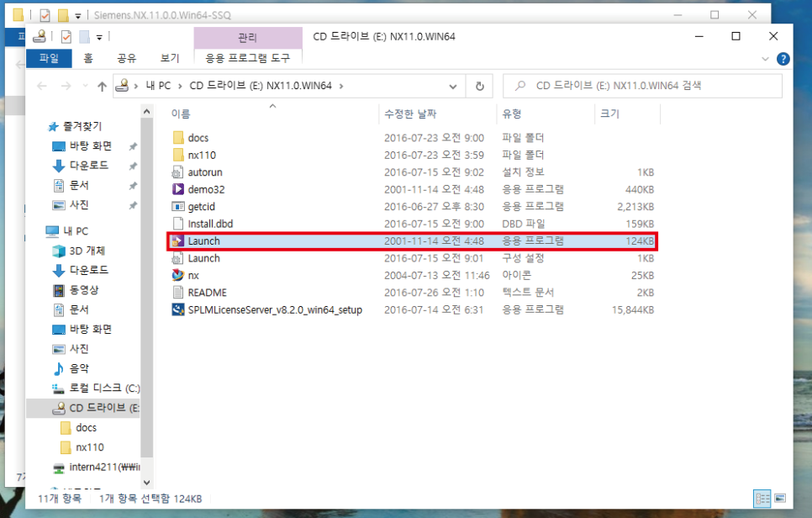Select the Install.dbd file icon
Viewport: 812px width, 518px height.
(x=177, y=223)
